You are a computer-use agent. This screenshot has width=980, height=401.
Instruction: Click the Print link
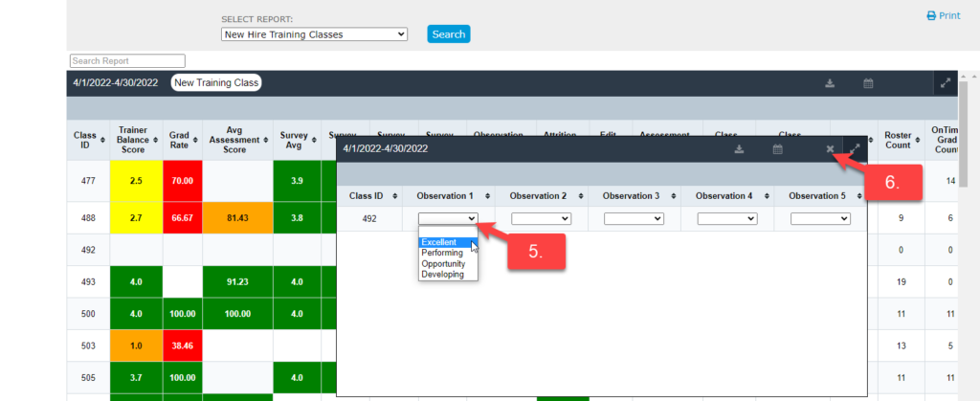pos(943,16)
